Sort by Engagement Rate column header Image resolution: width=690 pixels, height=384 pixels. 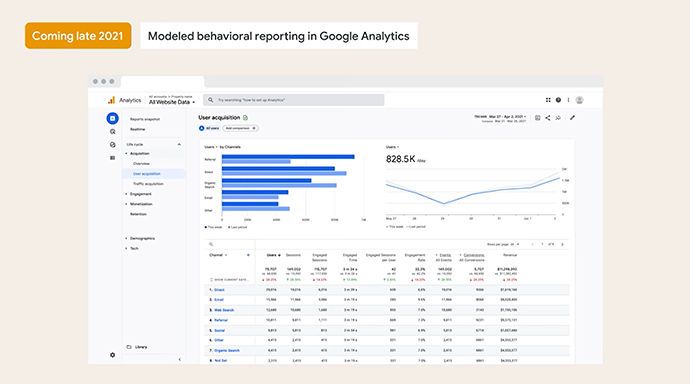click(x=415, y=257)
